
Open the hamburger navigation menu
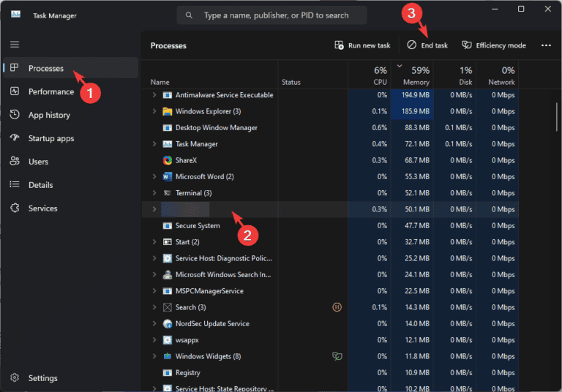click(x=15, y=45)
